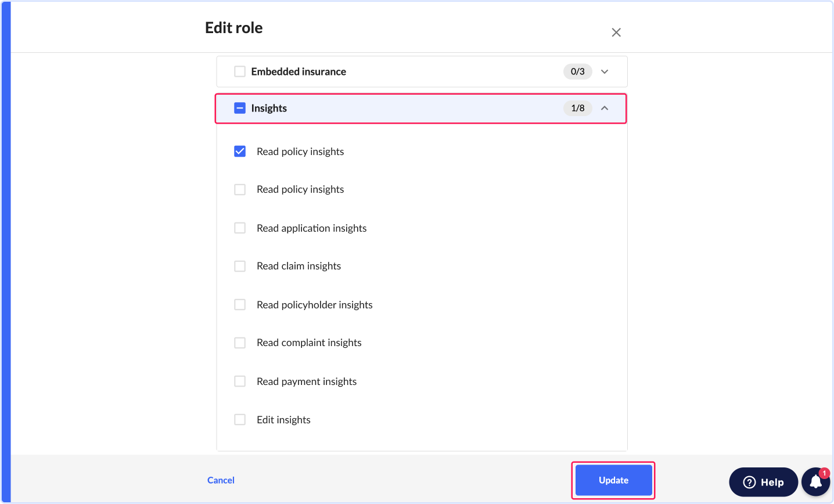Click the Embedded insurance 0/3 badge

[x=578, y=71]
